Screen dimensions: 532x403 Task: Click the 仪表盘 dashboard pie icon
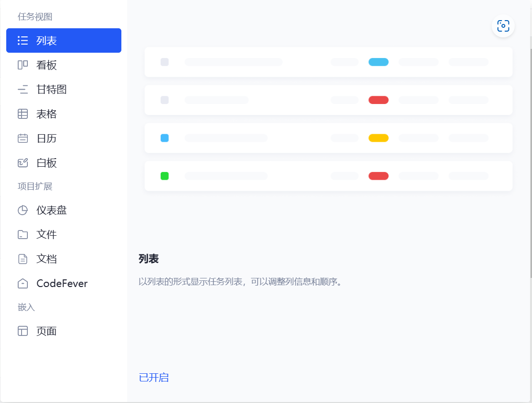coord(23,210)
